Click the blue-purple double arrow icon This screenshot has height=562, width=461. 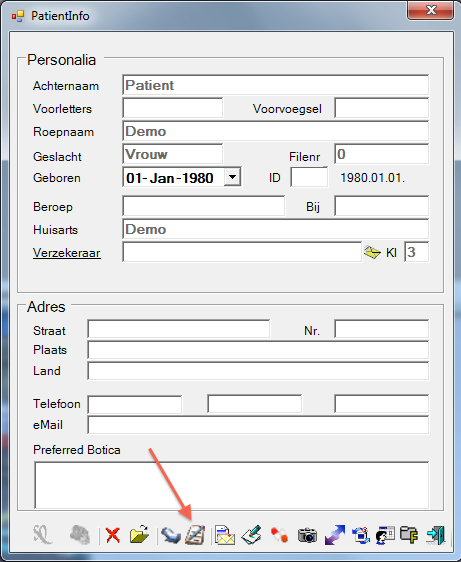click(x=335, y=535)
